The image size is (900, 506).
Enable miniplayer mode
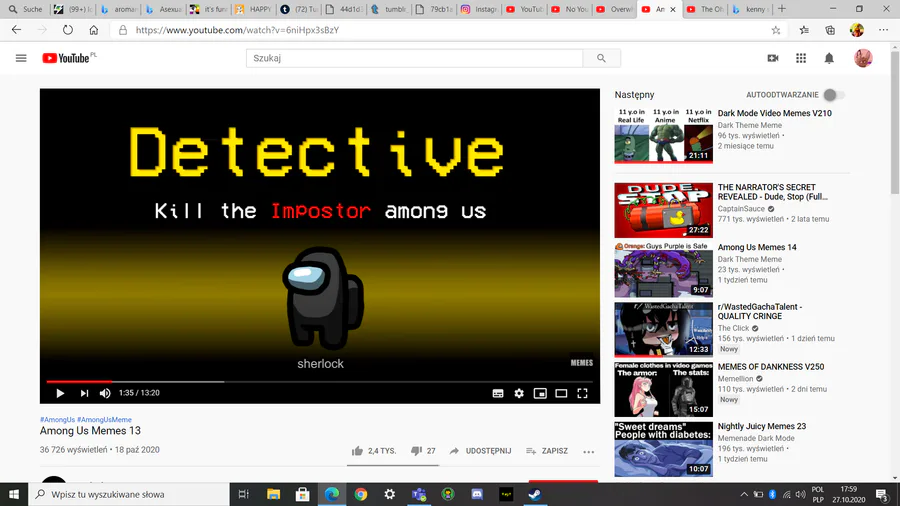pyautogui.click(x=540, y=393)
